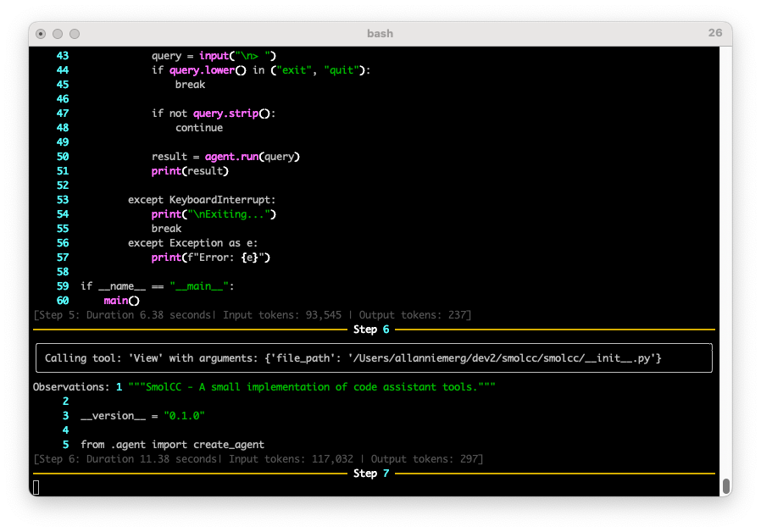Click the terminal scrollbar thumb

pyautogui.click(x=726, y=486)
